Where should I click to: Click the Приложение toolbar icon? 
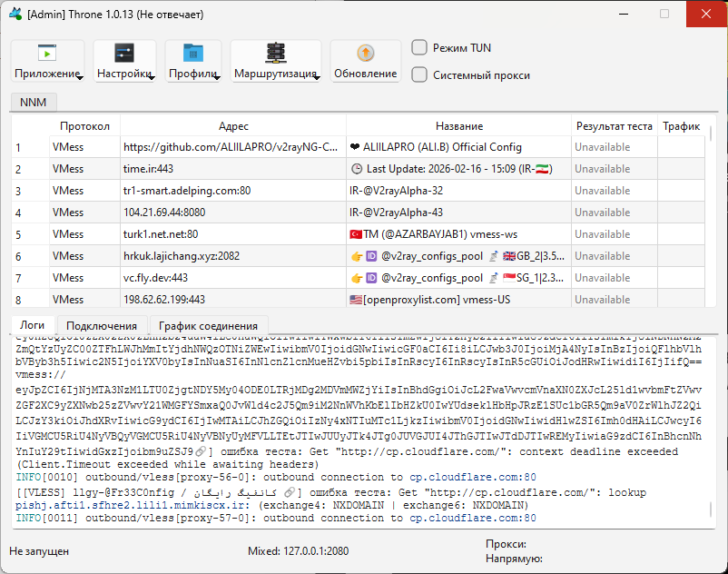pos(47,53)
